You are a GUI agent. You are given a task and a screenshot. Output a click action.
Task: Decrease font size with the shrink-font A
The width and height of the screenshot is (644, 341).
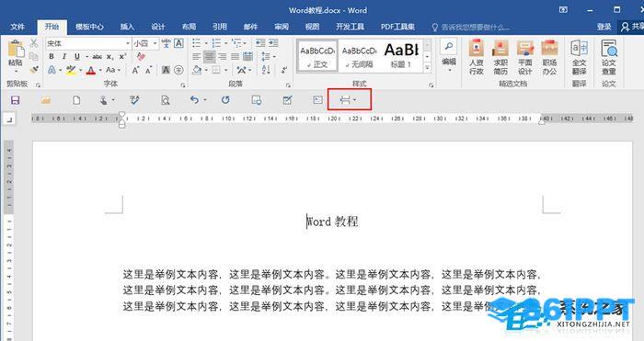(x=148, y=70)
